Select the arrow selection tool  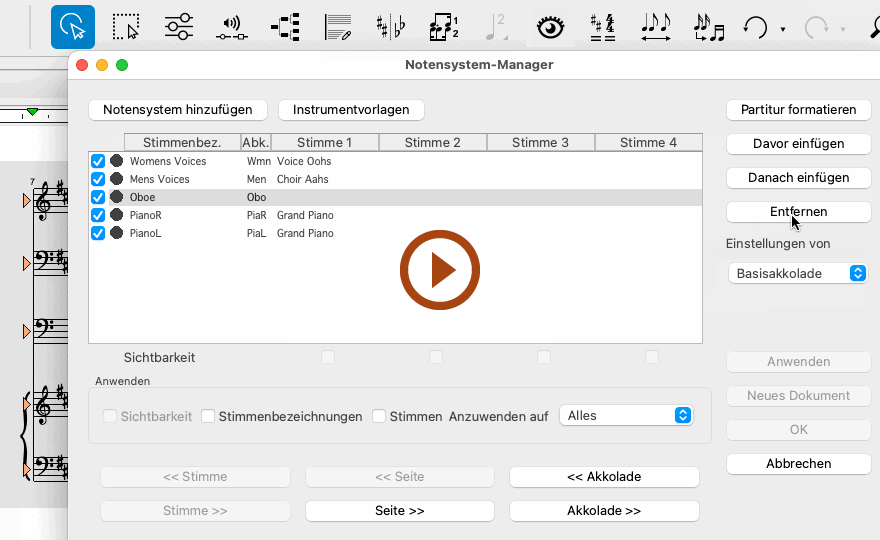[73, 27]
